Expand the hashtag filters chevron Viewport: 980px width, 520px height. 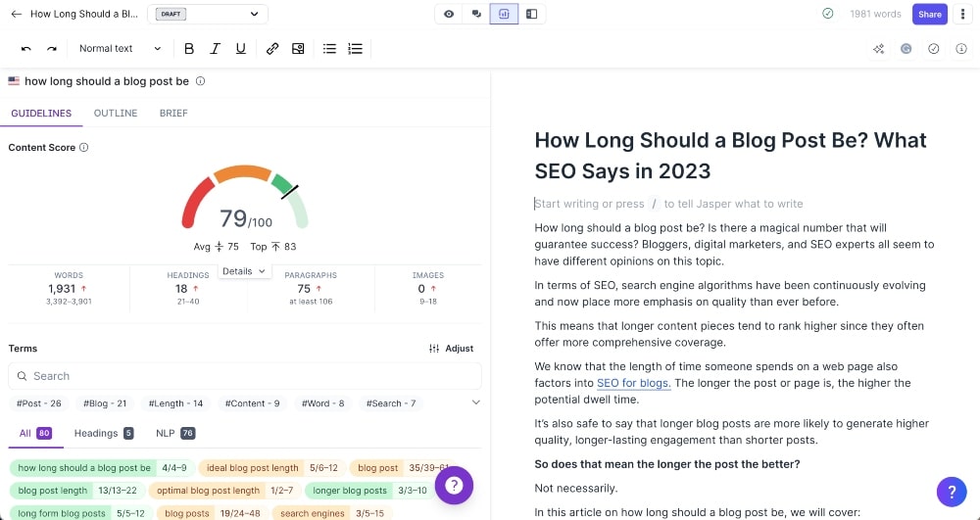point(475,402)
